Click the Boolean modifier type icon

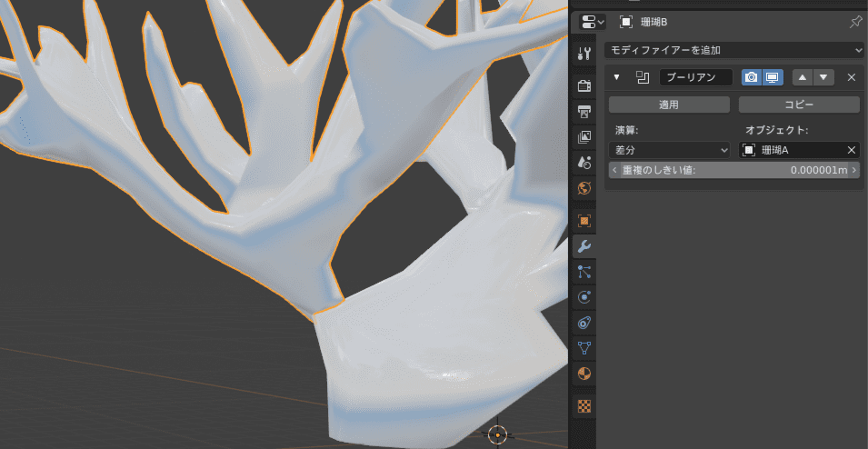point(643,77)
